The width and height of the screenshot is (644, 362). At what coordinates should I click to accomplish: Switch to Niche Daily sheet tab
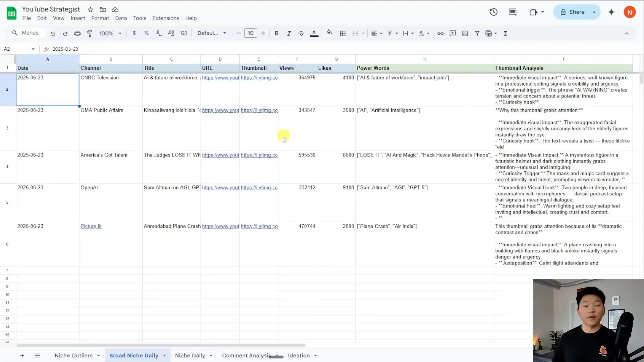click(x=190, y=355)
